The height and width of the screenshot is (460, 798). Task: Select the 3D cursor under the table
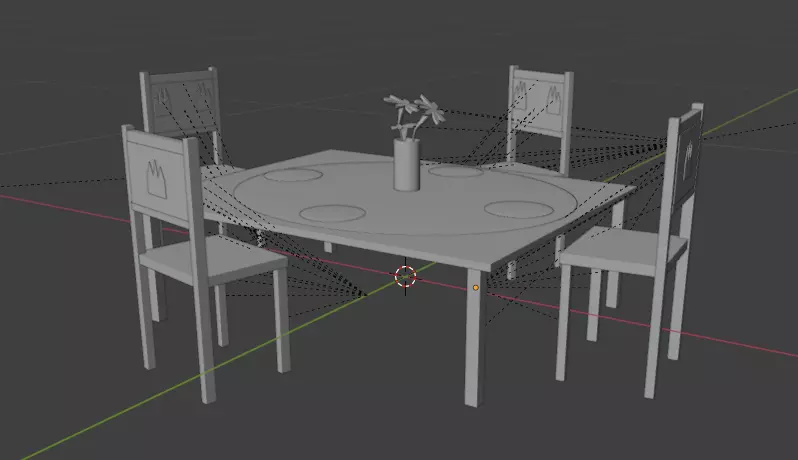[x=406, y=277]
